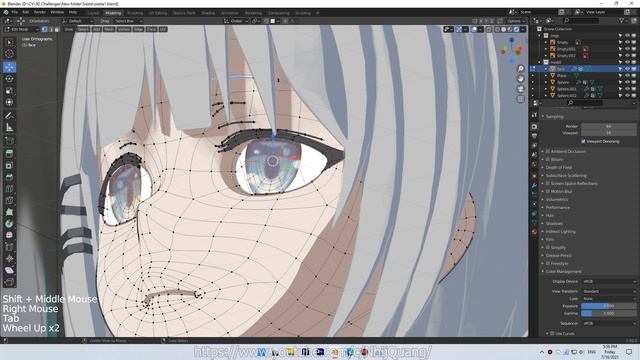Select the Cursor tool
The width and height of the screenshot is (640, 360).
point(9,54)
